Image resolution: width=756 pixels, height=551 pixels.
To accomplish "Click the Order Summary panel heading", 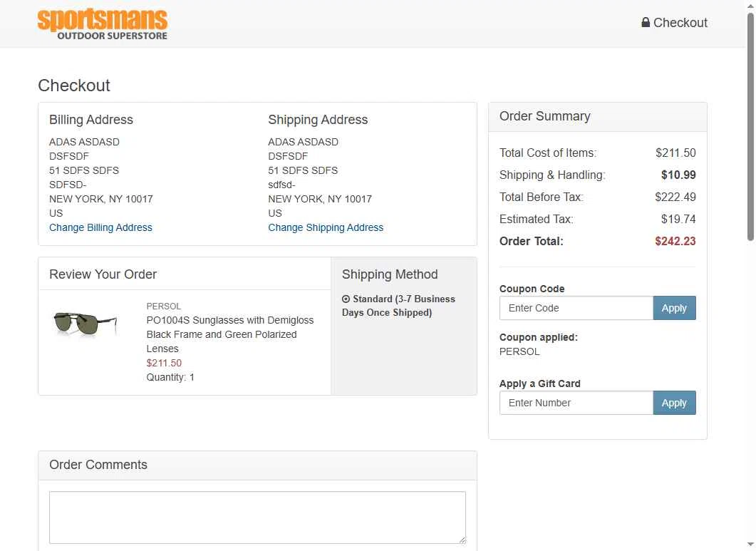I will point(545,116).
